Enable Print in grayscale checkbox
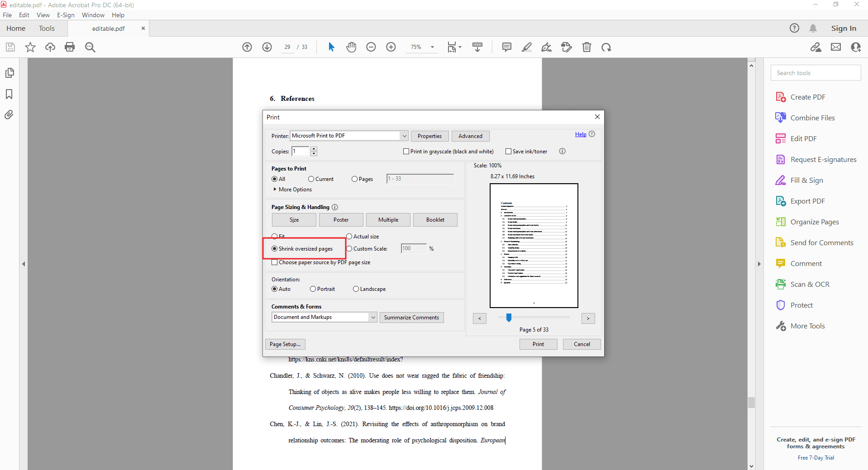Screen dimensions: 868x470 (406, 152)
